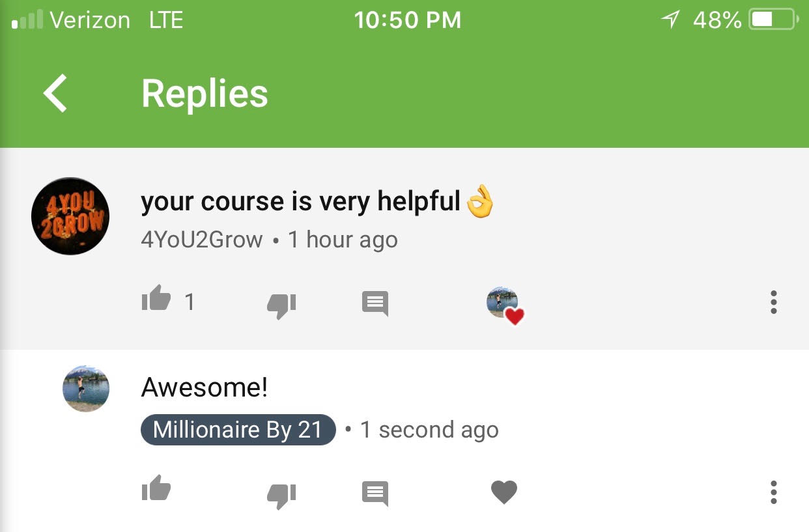Tap the Replies header title

205,94
